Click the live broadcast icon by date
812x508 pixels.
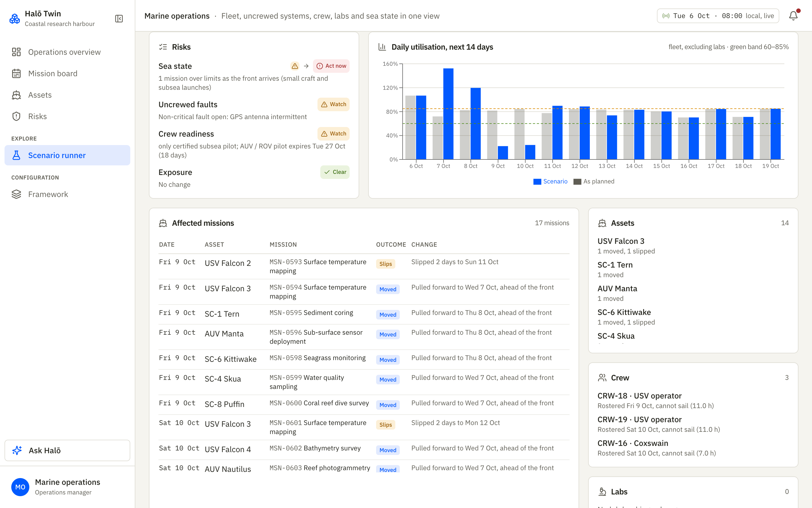point(666,16)
